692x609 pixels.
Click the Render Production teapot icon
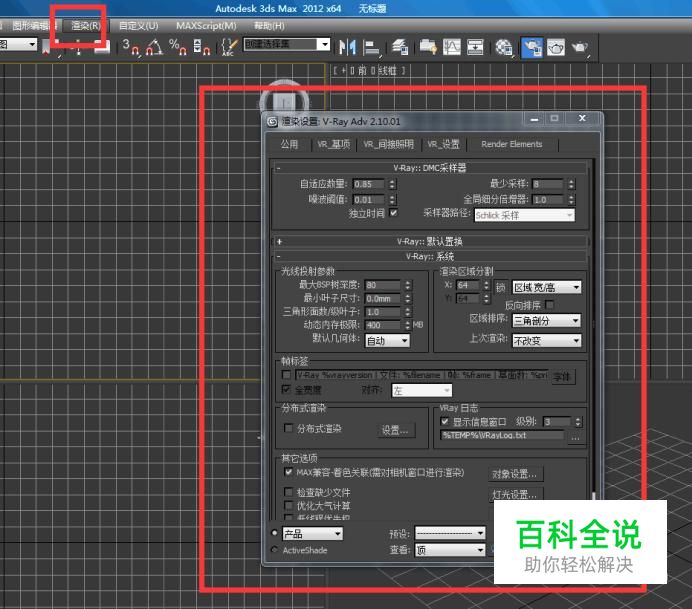580,47
